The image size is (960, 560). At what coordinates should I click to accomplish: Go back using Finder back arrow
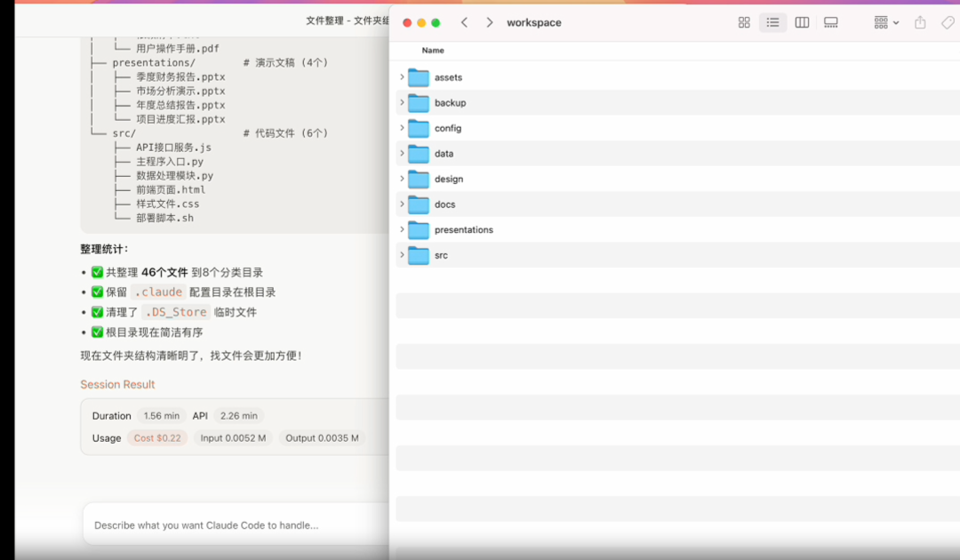point(464,22)
